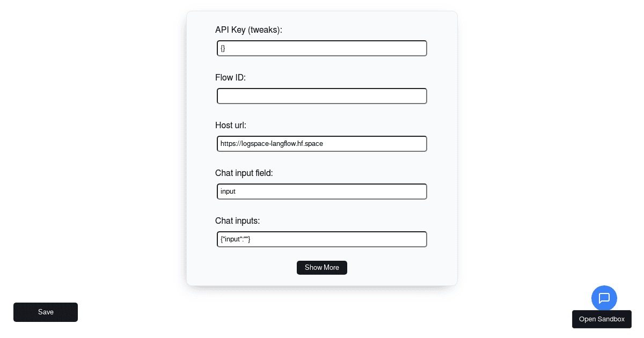The height and width of the screenshot is (338, 644).
Task: Click the "Chat inputs:" label
Action: (238, 221)
